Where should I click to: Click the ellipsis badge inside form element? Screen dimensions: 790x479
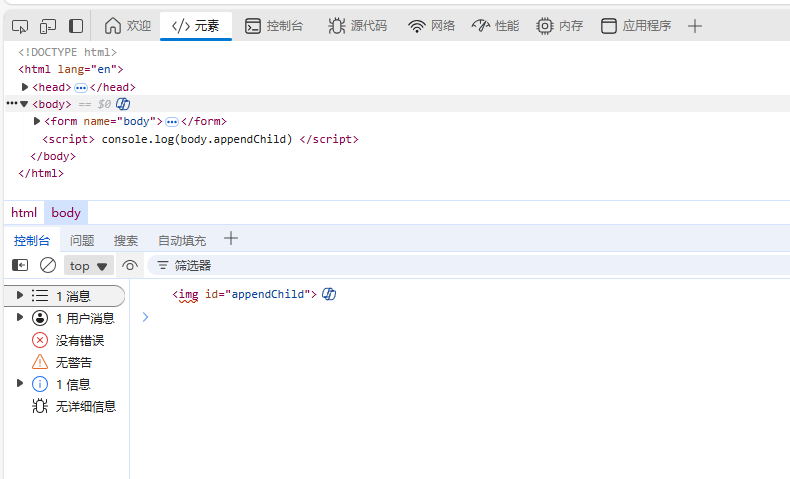tap(172, 122)
